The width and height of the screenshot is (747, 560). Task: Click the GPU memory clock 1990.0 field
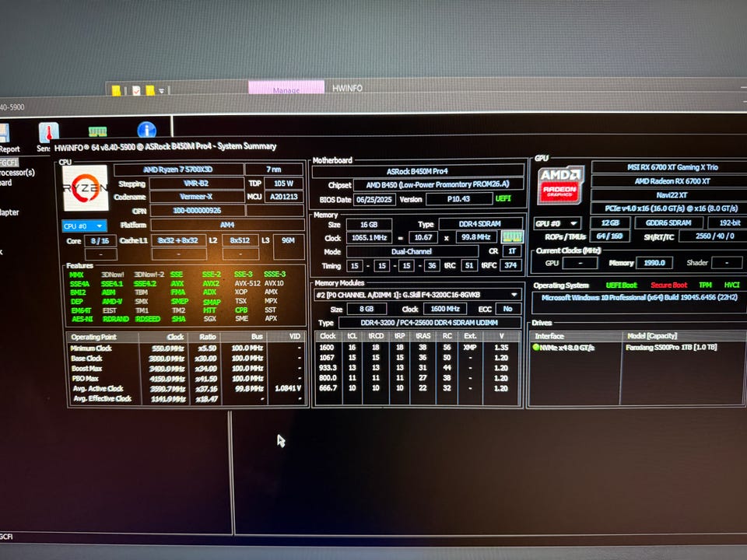(x=654, y=262)
